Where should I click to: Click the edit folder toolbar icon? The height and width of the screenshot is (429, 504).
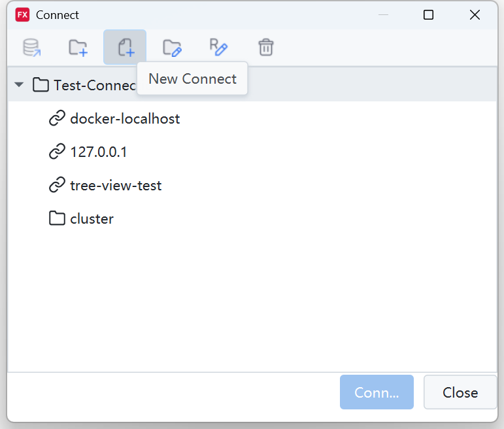pyautogui.click(x=172, y=47)
